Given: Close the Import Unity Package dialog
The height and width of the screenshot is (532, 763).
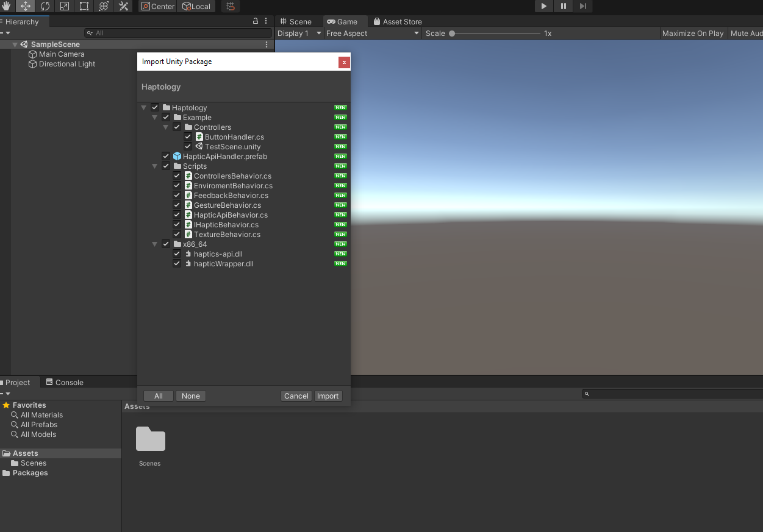Looking at the screenshot, I should pos(344,62).
